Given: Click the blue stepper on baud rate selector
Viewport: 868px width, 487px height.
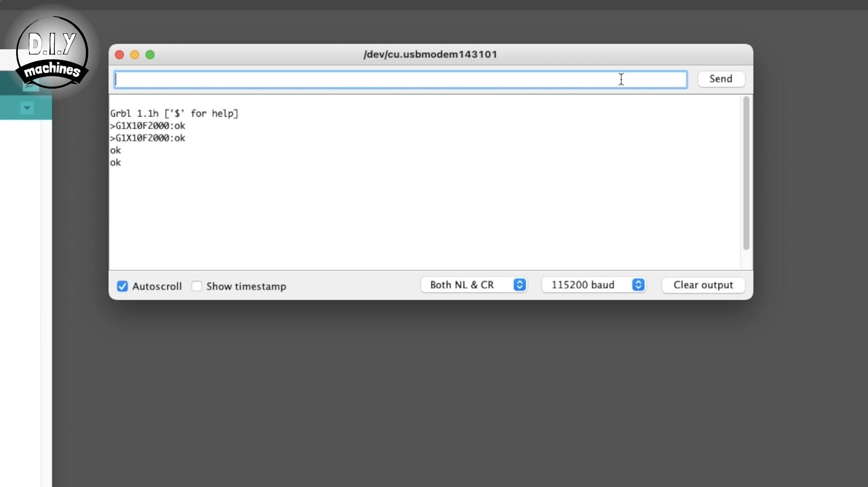Looking at the screenshot, I should click(x=638, y=284).
